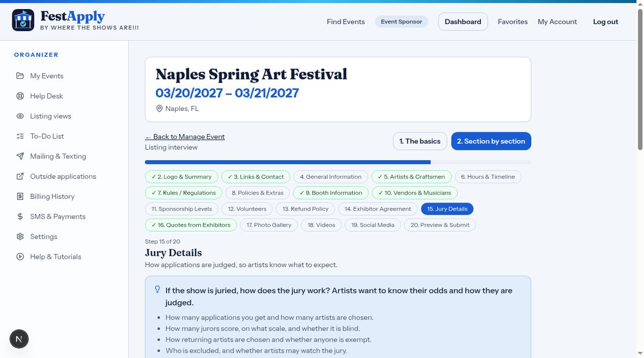Image resolution: width=644 pixels, height=358 pixels.
Task: Click the SMS & Payments dollar icon
Action: 20,217
